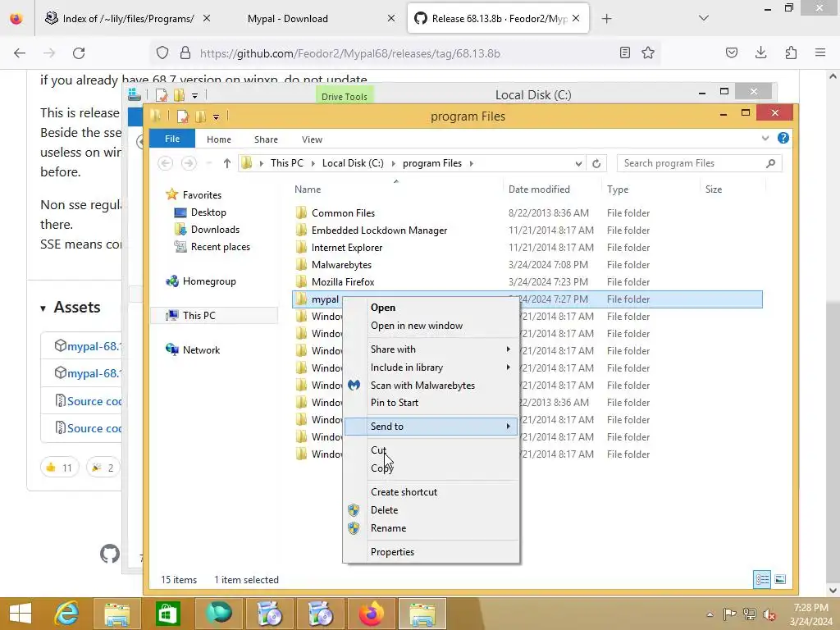Viewport: 840px width, 630px height.
Task: Open Downloads in navigation pane
Action: tap(215, 230)
